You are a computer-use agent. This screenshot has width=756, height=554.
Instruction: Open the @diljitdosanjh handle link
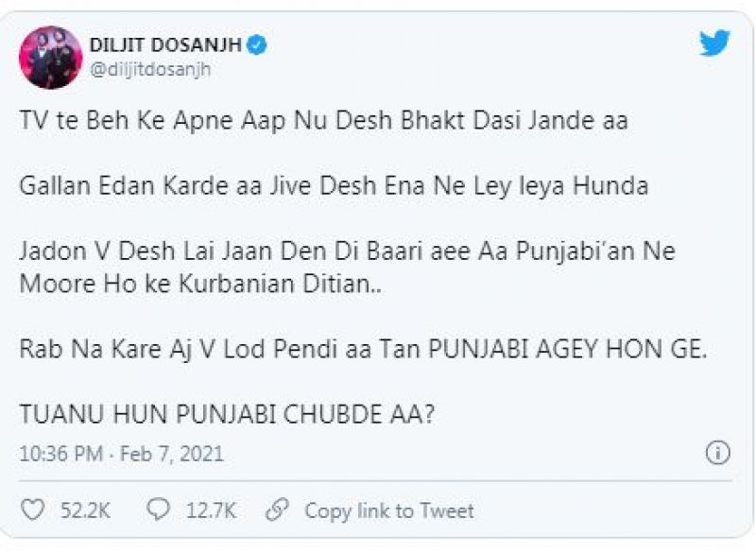tap(150, 69)
